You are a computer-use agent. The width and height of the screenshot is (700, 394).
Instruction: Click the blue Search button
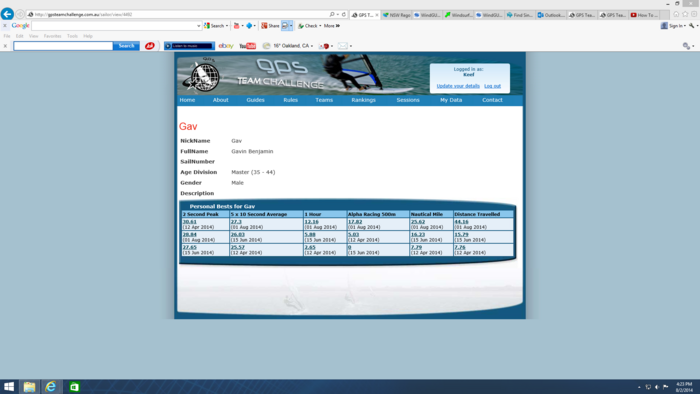[x=126, y=46]
